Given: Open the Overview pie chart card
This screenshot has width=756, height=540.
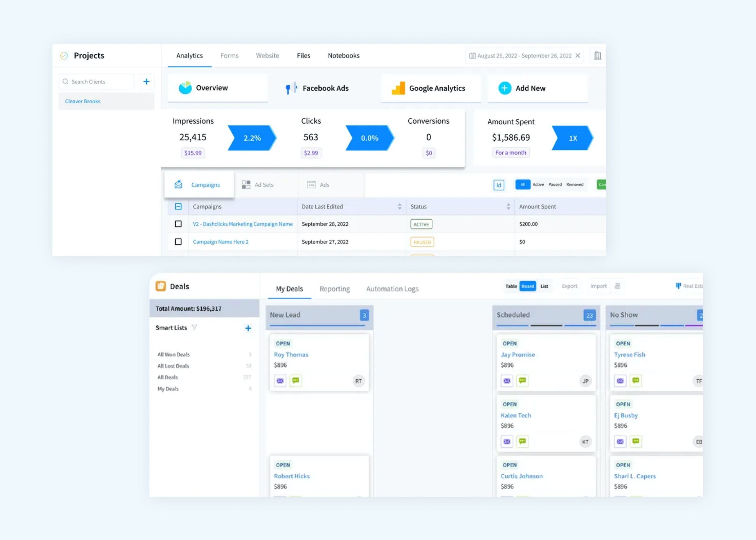Looking at the screenshot, I should point(218,88).
